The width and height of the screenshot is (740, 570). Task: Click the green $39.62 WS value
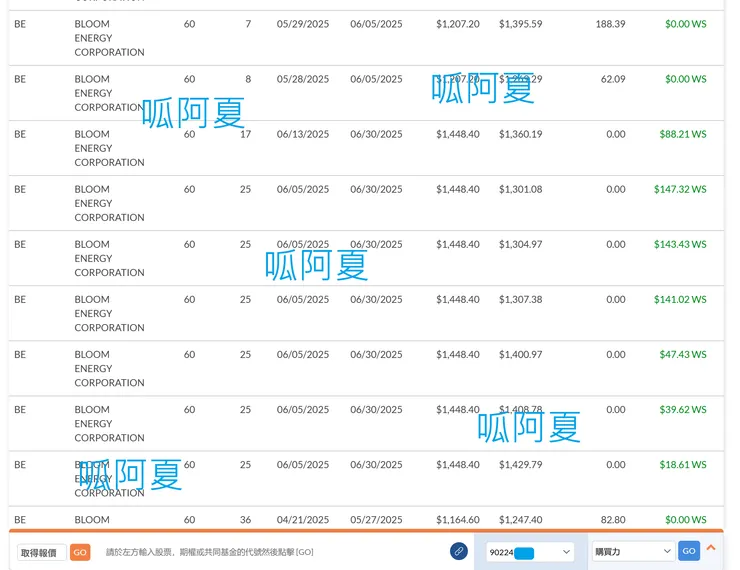click(x=683, y=410)
